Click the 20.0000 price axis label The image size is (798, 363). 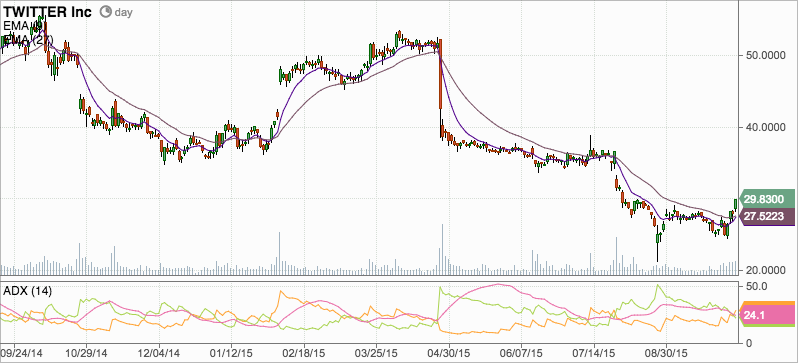click(x=764, y=271)
